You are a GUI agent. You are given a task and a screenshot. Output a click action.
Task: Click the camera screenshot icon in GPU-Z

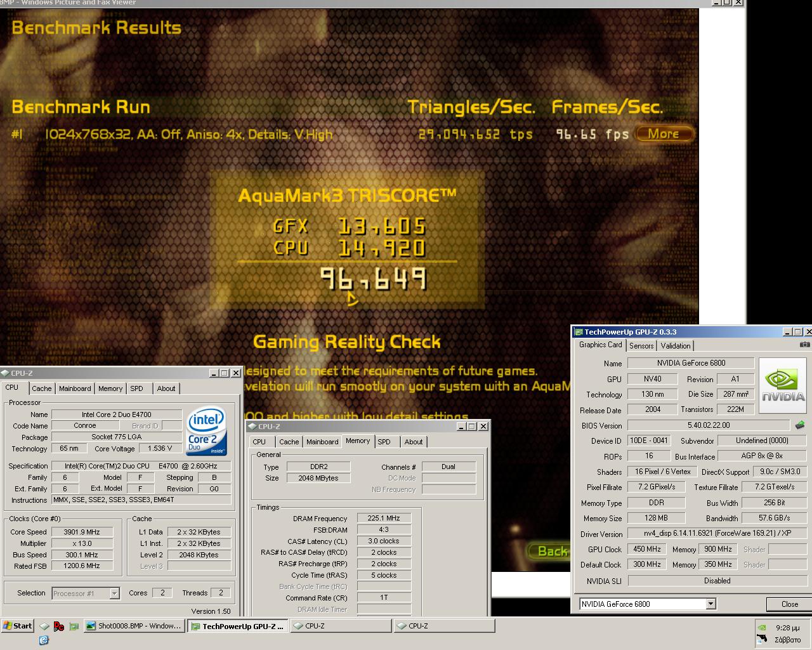coord(804,345)
